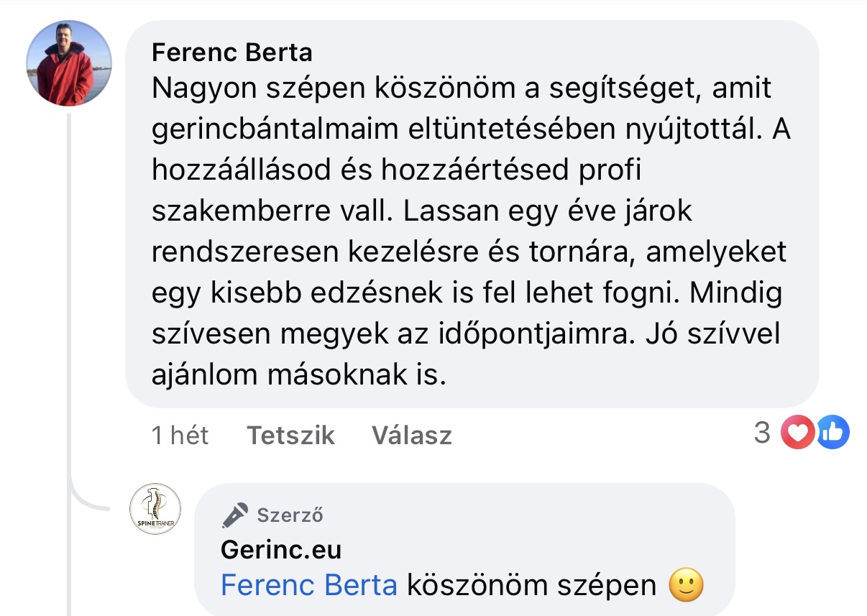Select the 'Nagyon szépen köszönöm' comment text

(x=316, y=89)
